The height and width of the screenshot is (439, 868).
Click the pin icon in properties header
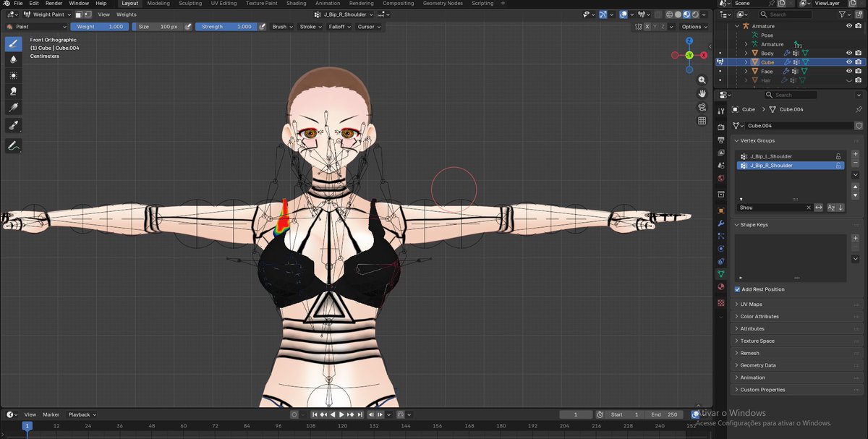859,109
